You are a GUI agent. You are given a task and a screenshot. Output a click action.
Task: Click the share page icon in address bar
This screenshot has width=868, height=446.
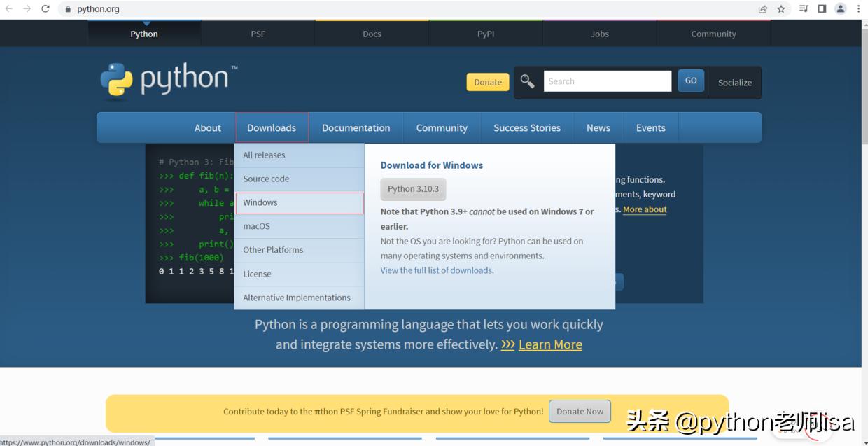click(x=763, y=9)
